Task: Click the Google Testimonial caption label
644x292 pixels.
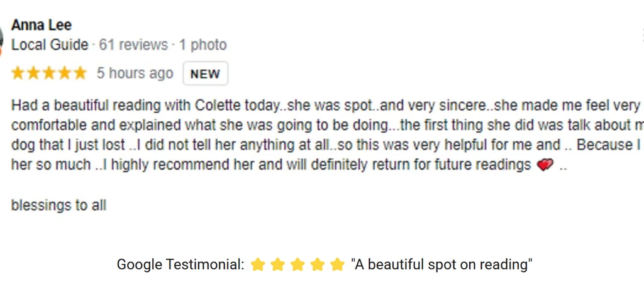Action: tap(180, 264)
